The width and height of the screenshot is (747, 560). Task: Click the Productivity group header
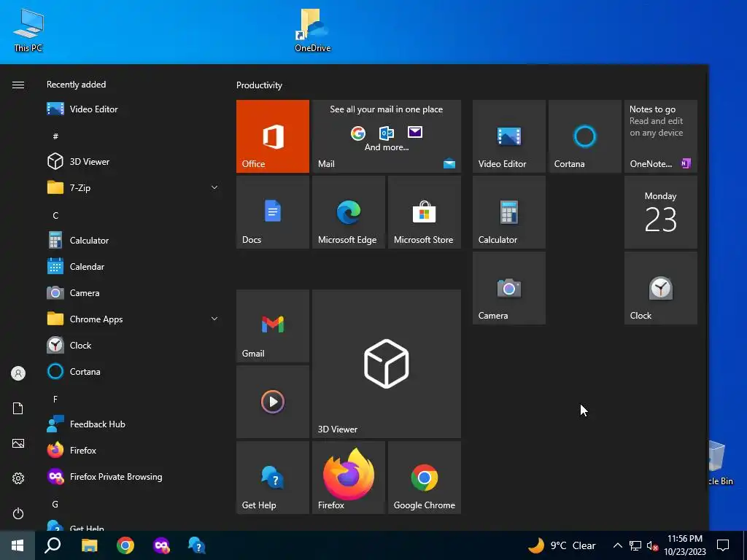pyautogui.click(x=259, y=85)
